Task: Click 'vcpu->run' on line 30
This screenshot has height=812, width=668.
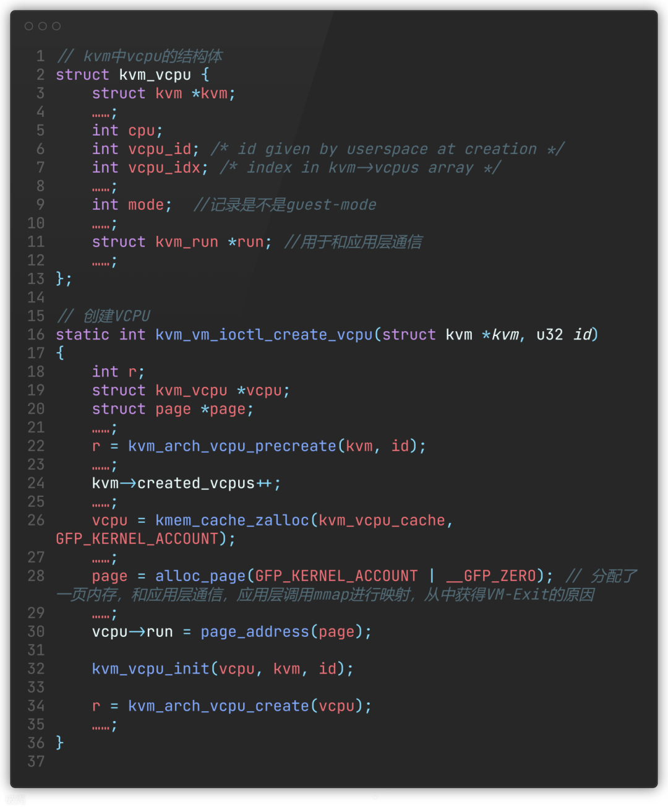Action: pos(132,632)
